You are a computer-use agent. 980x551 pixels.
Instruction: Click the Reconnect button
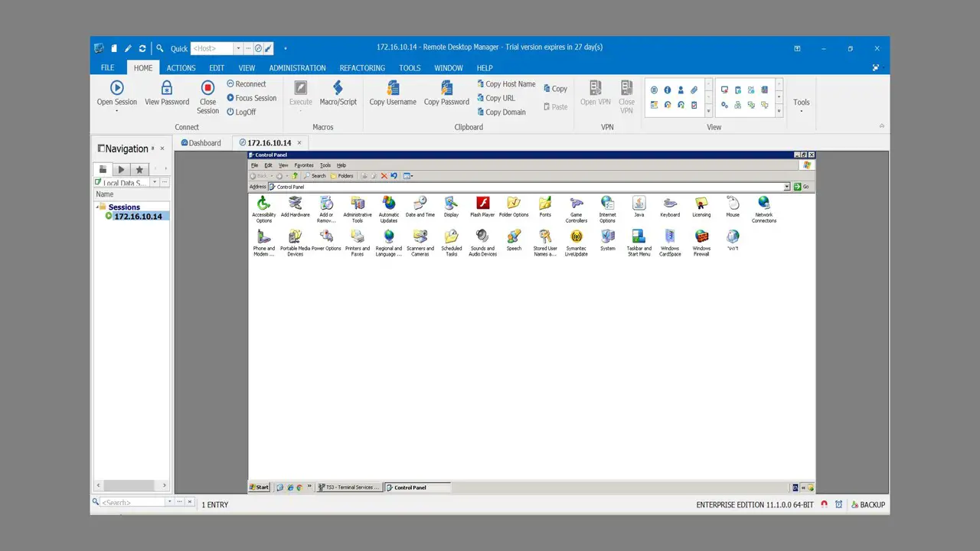coord(247,84)
